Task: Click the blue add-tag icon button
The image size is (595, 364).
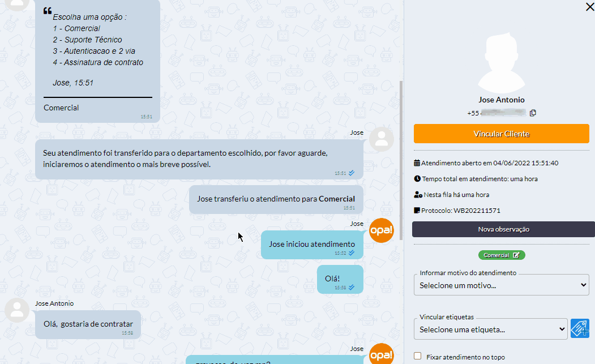Action: (580, 328)
